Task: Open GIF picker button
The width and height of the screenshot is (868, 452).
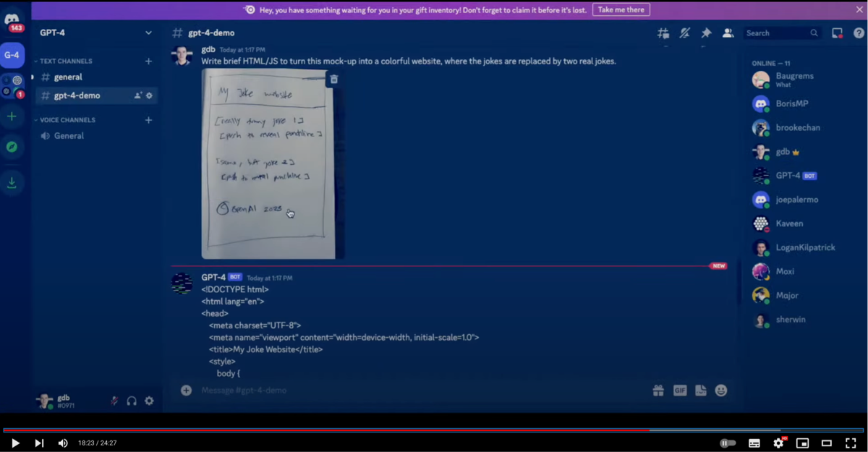Action: 680,391
